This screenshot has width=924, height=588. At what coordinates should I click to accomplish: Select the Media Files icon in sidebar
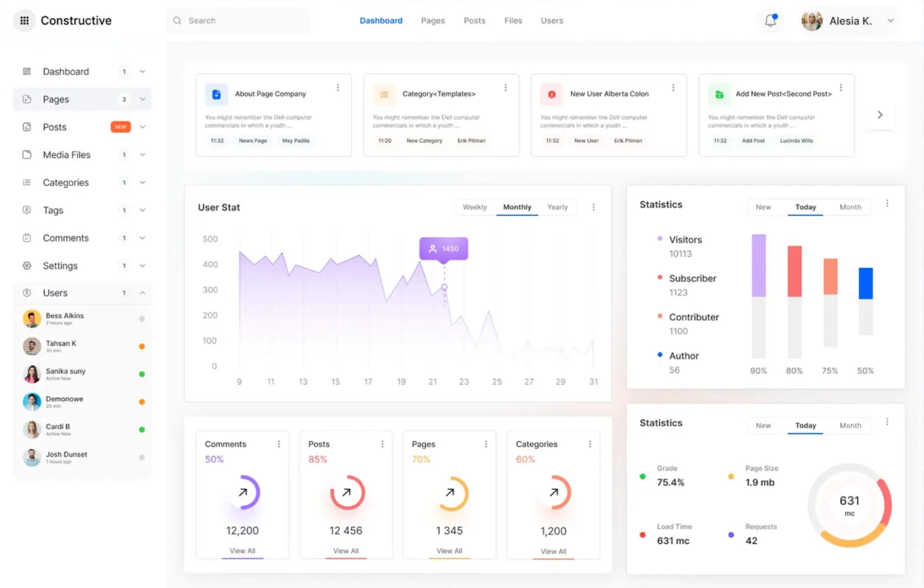coord(27,154)
